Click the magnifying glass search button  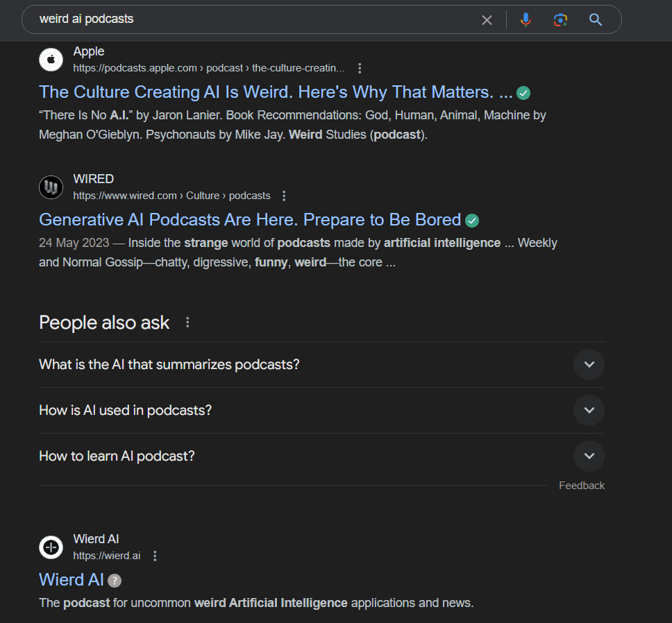point(595,19)
